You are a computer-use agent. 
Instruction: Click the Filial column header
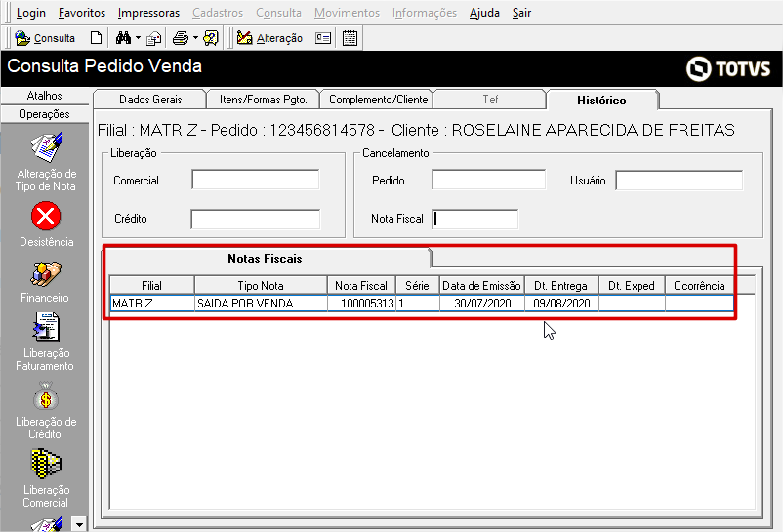pos(151,285)
